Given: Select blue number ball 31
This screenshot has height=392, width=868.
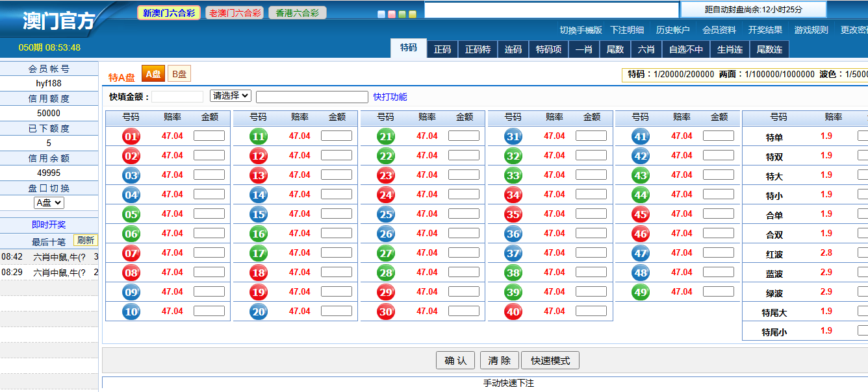Looking at the screenshot, I should [513, 136].
